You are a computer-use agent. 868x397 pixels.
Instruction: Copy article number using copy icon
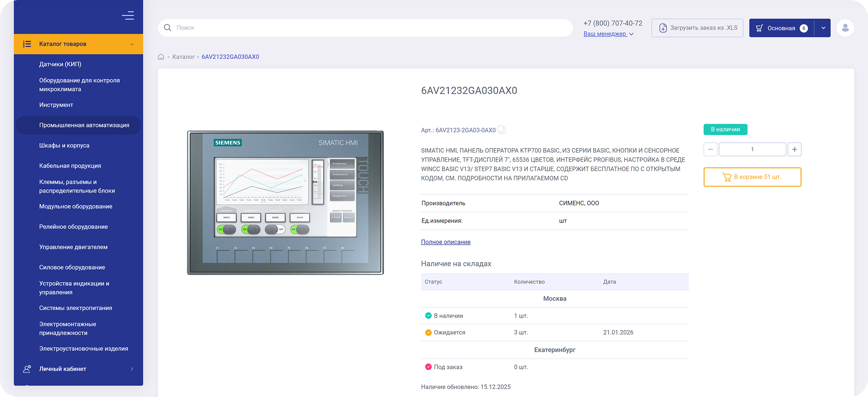tap(501, 130)
